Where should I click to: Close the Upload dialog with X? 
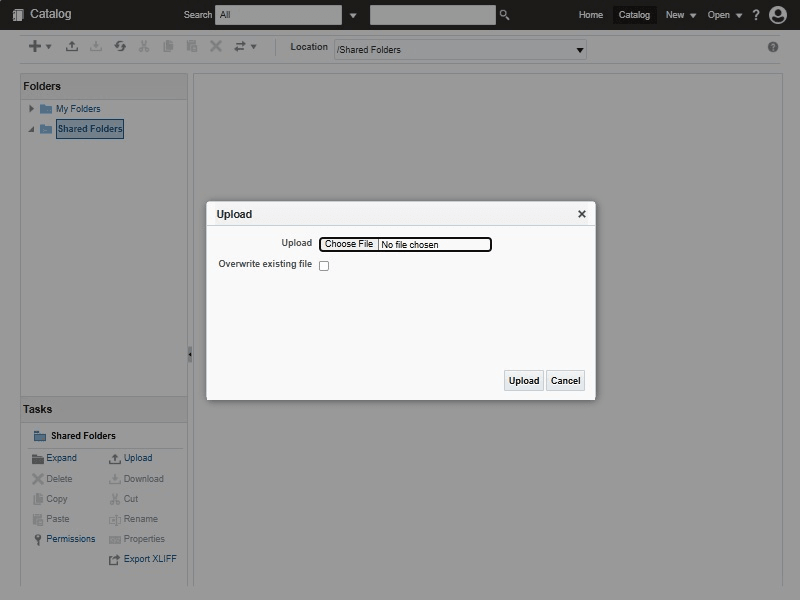coord(582,214)
